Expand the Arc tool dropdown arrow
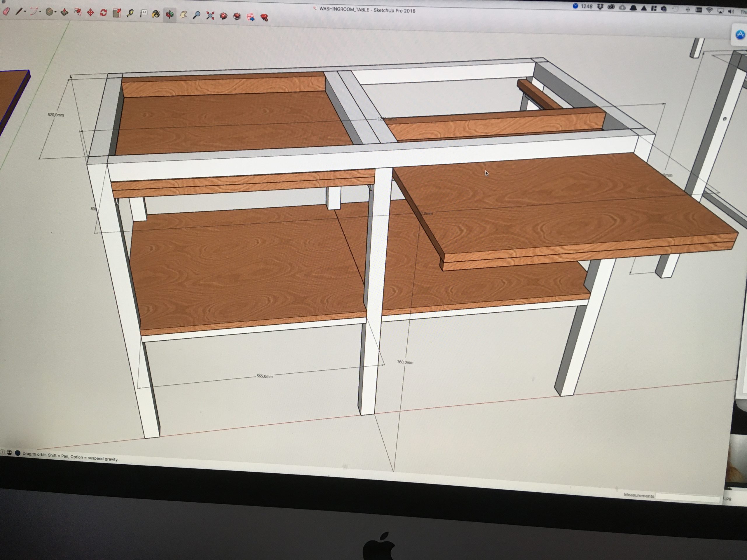This screenshot has width=747, height=560. pos(40,12)
